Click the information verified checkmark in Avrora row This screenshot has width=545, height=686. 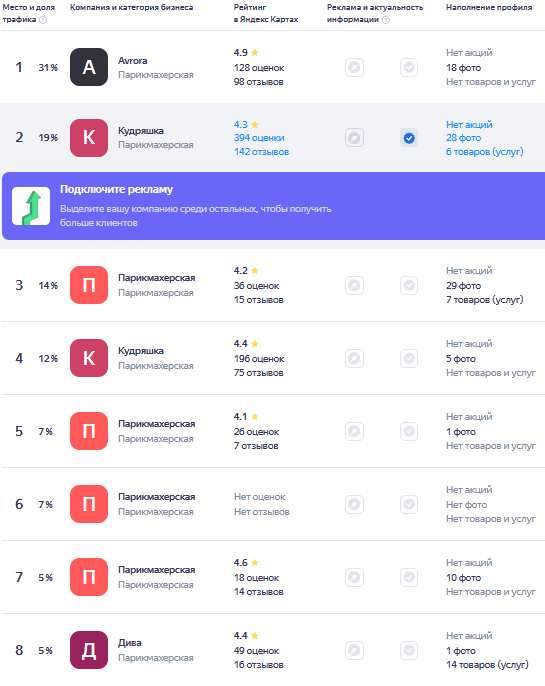point(409,67)
